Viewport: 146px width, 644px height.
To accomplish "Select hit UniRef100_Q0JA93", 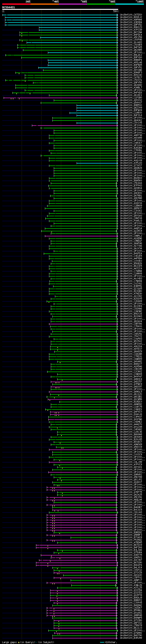I will click(131, 42).
